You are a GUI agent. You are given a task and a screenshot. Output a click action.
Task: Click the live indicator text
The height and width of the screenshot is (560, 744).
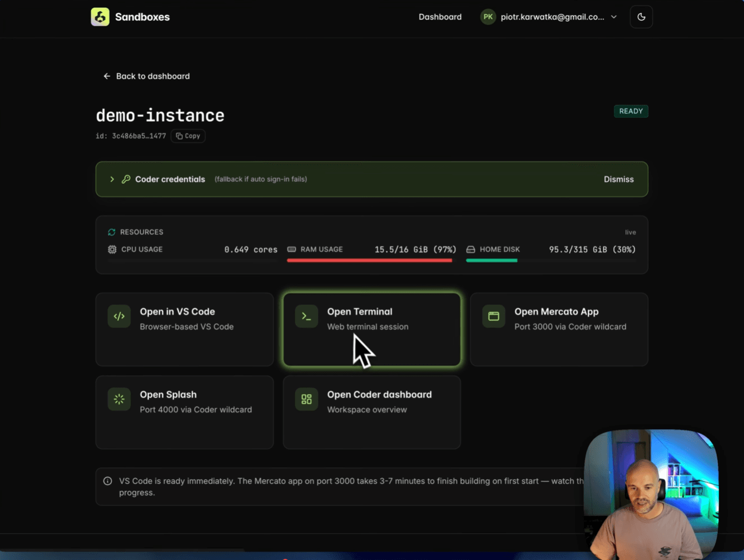(x=630, y=232)
